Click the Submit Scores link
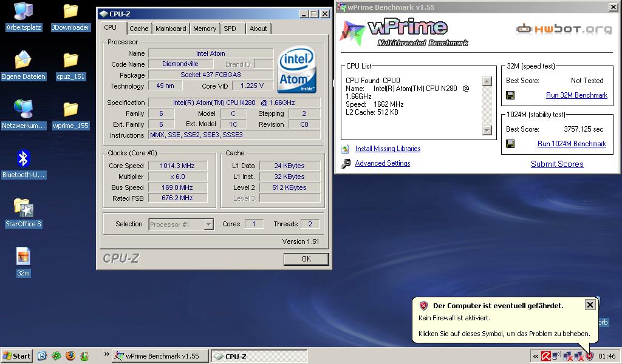The width and height of the screenshot is (622, 364). point(557,164)
